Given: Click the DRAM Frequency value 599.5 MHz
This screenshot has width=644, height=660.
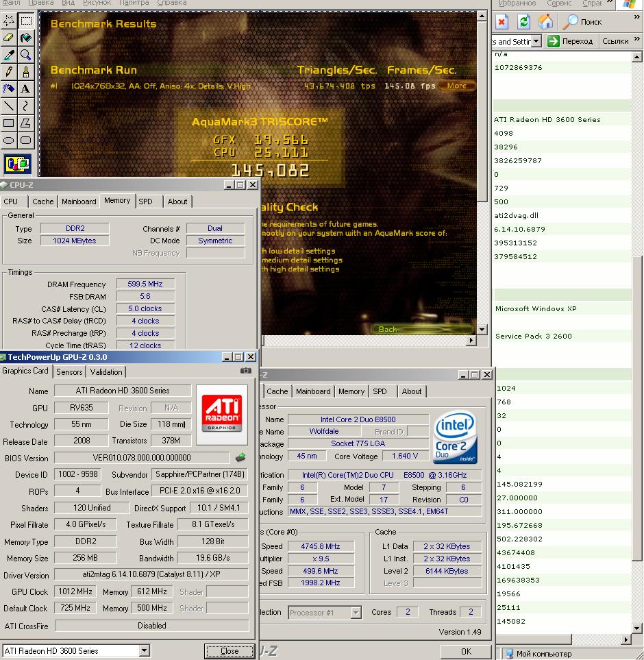Looking at the screenshot, I should pyautogui.click(x=145, y=284).
